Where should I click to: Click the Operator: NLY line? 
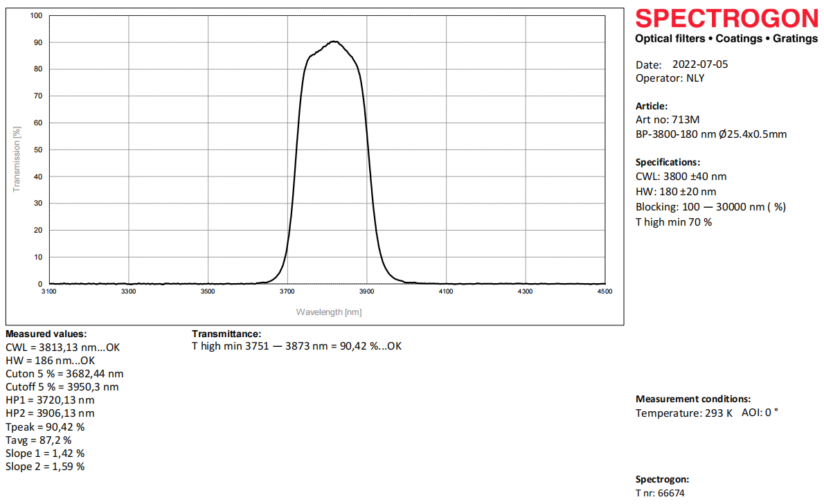point(670,78)
